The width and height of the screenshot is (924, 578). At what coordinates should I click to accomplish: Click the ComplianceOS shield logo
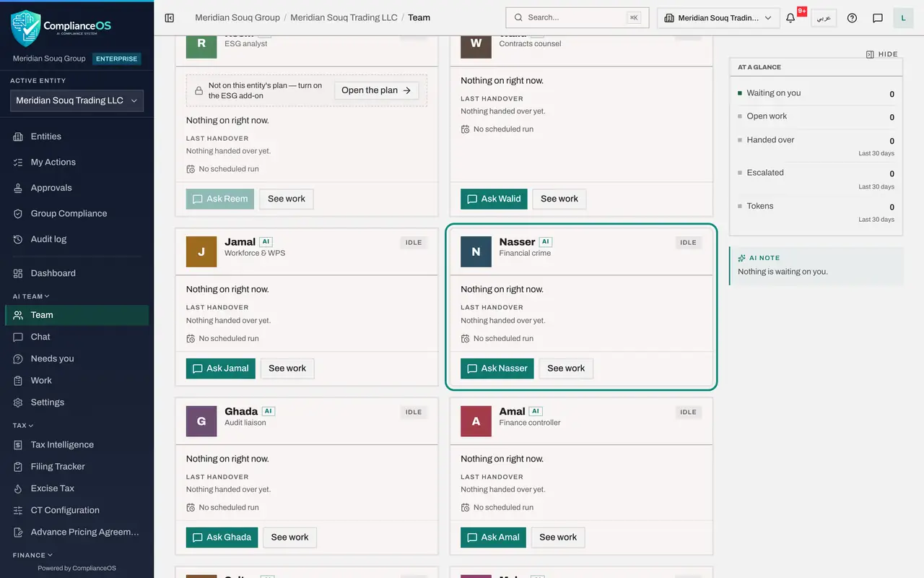(x=26, y=28)
